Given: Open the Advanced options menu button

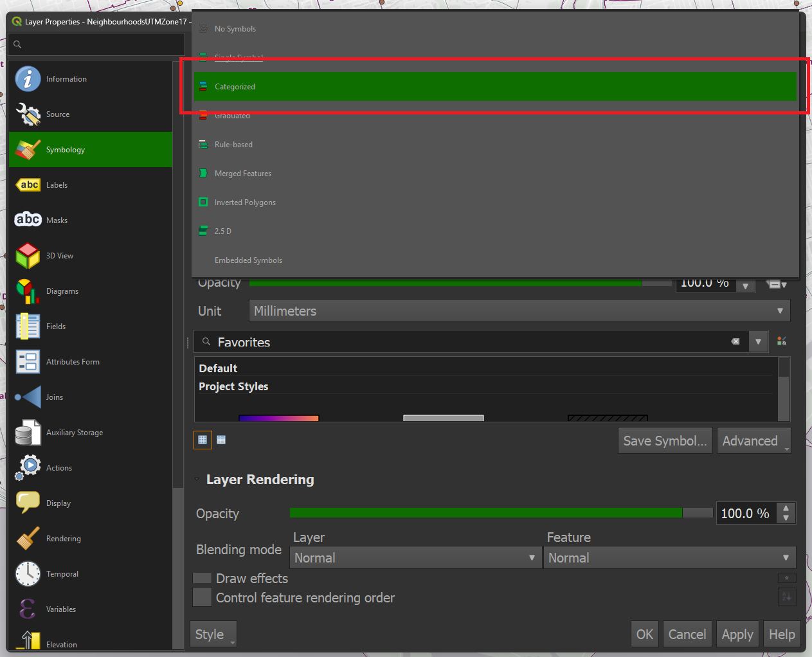Looking at the screenshot, I should (x=753, y=441).
